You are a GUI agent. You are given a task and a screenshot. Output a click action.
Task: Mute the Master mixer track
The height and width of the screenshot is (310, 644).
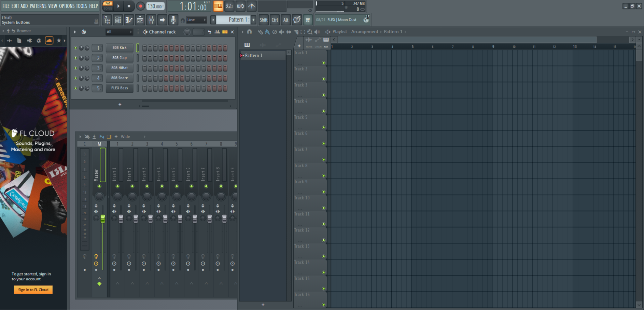tap(99, 186)
